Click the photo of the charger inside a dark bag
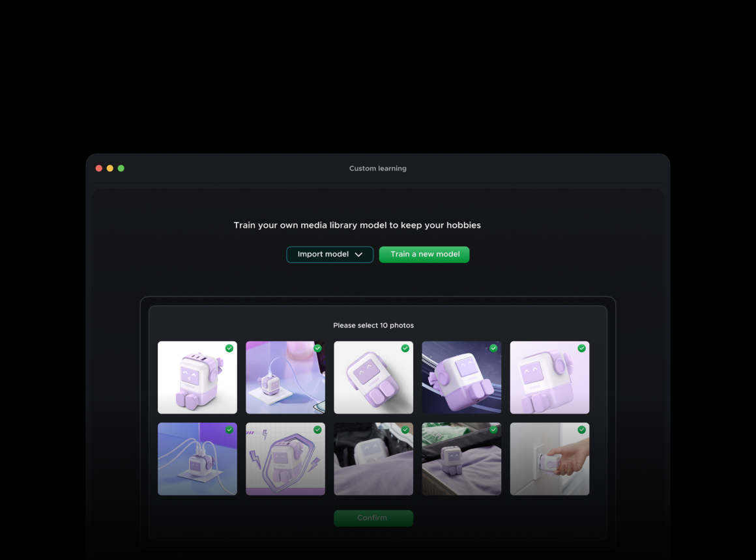The image size is (756, 560). click(x=373, y=462)
